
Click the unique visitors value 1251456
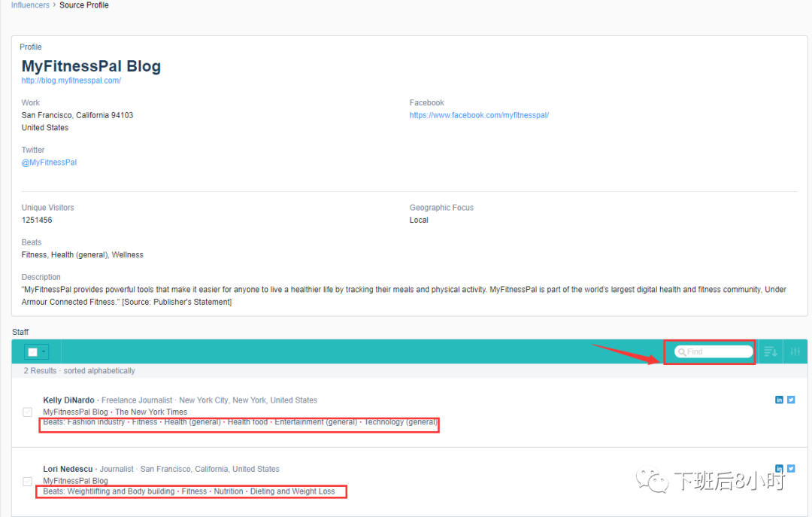click(37, 220)
